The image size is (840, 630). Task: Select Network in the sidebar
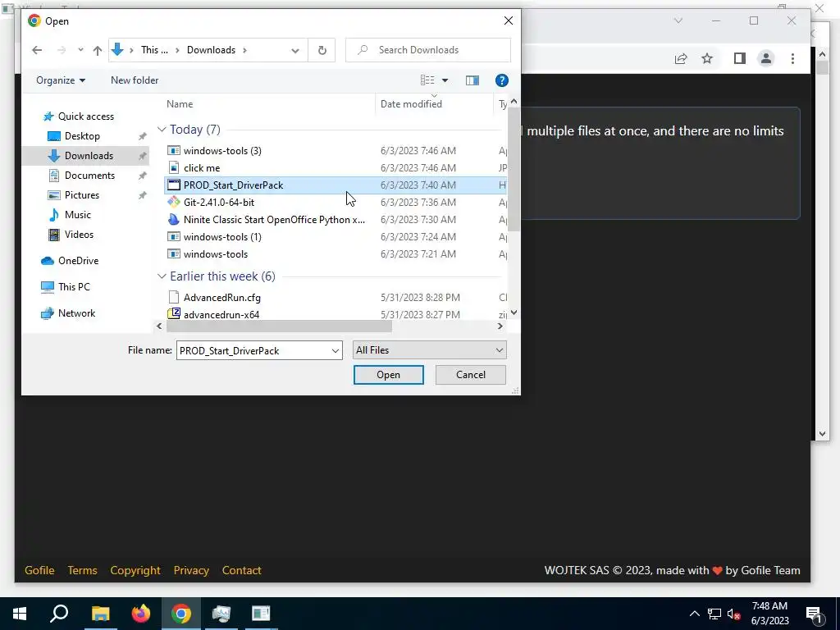point(76,313)
